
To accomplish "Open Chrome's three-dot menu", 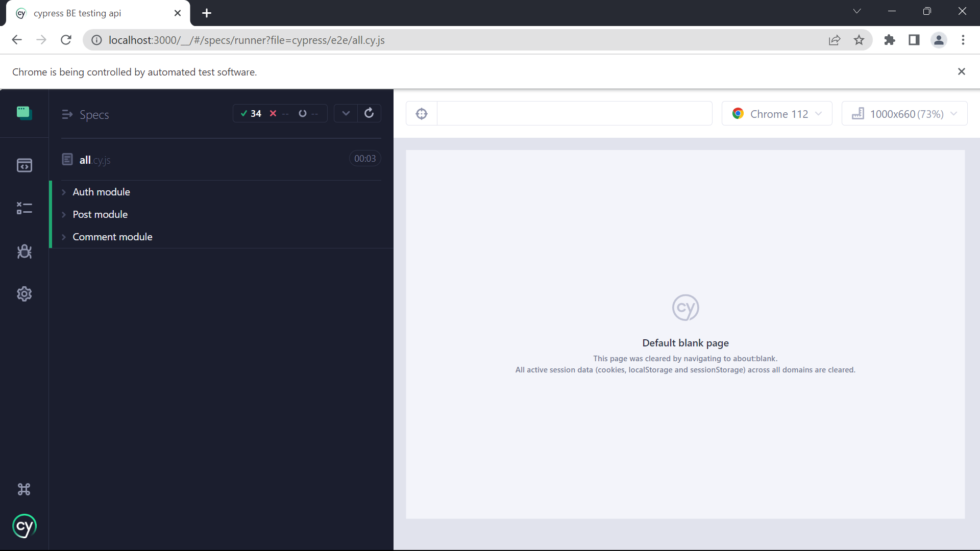I will 964,40.
